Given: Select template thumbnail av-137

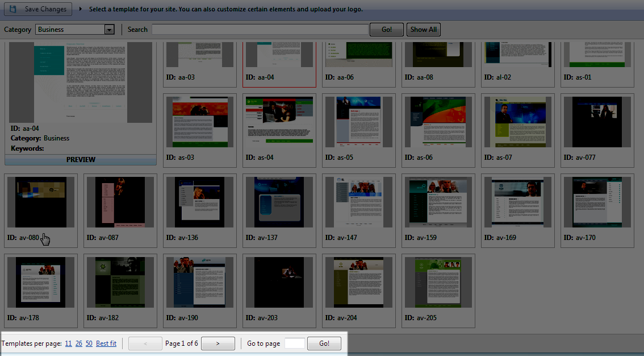Looking at the screenshot, I should (279, 202).
